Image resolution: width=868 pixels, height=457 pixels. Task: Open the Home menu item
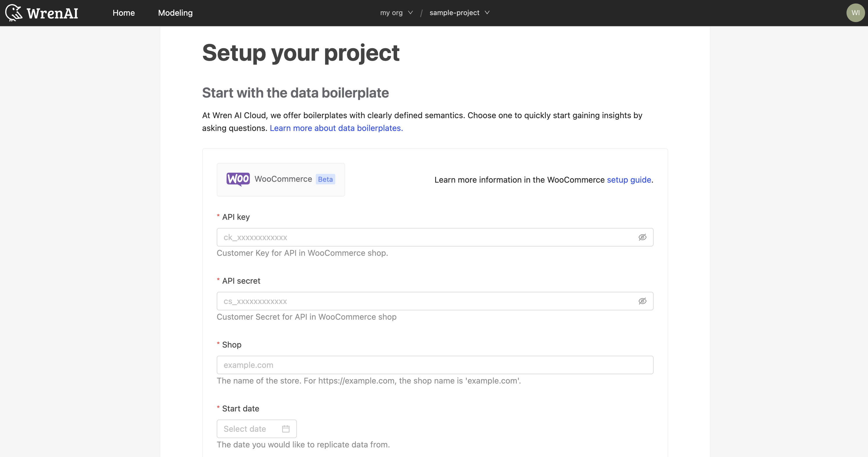click(124, 13)
